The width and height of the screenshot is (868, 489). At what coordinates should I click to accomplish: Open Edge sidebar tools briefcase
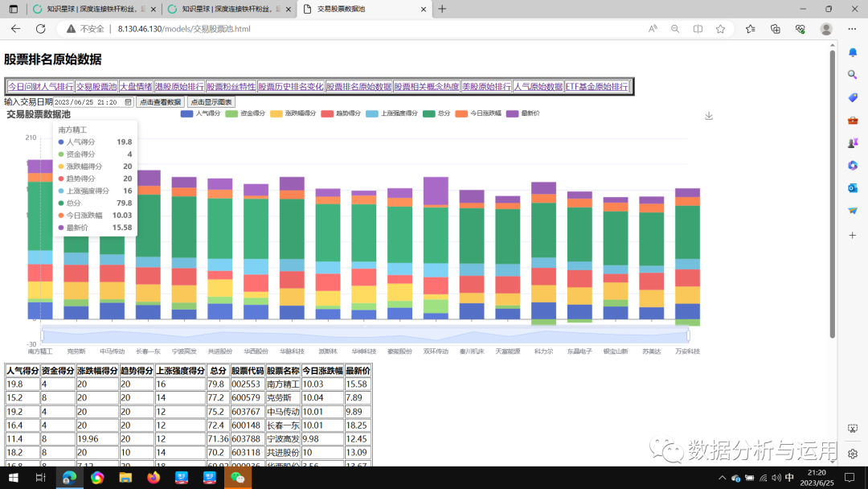click(x=853, y=120)
